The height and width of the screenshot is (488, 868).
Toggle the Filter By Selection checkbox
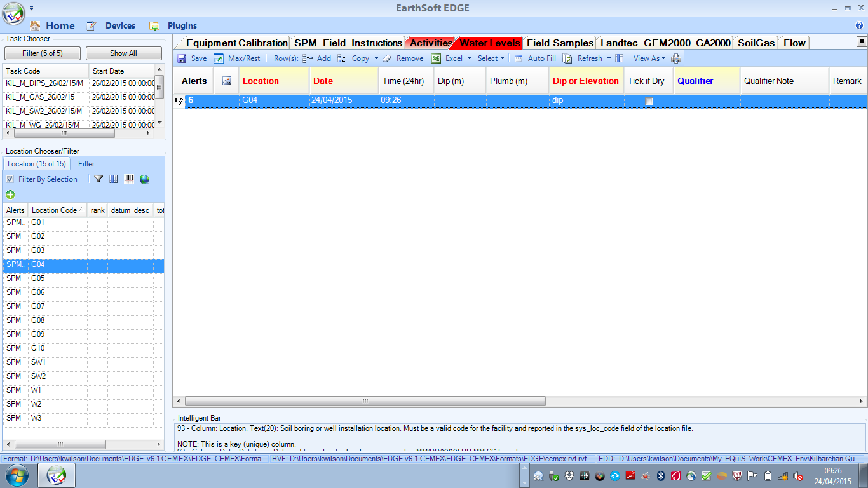10,179
